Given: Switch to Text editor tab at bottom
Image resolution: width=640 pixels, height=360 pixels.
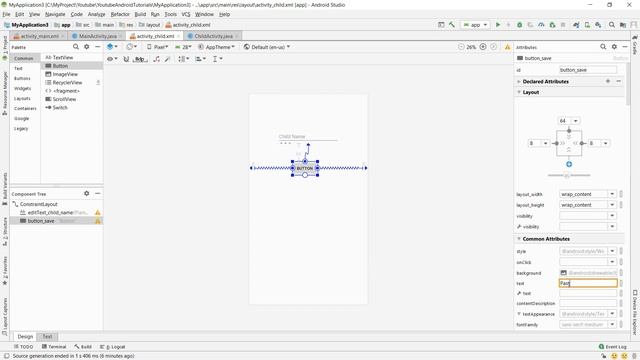Looking at the screenshot, I should pyautogui.click(x=47, y=337).
